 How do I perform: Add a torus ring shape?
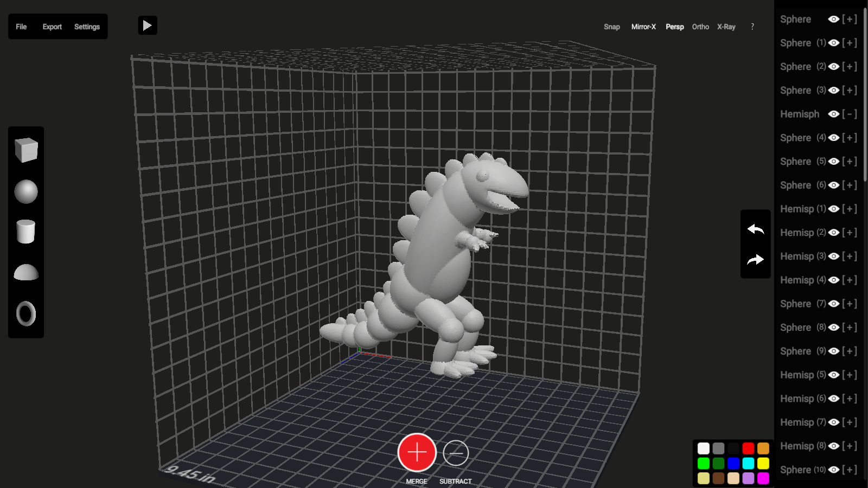tap(26, 313)
